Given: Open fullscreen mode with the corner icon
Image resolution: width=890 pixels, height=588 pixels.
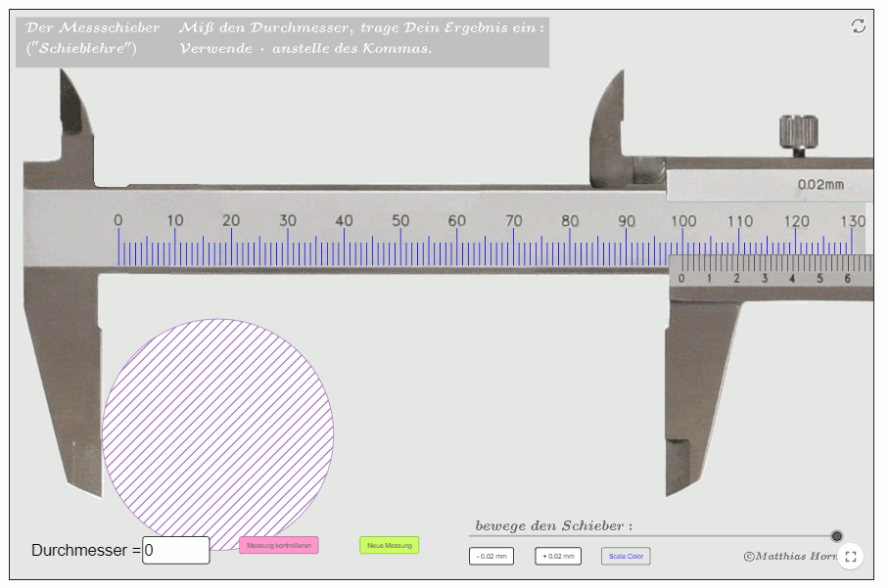Looking at the screenshot, I should (850, 557).
